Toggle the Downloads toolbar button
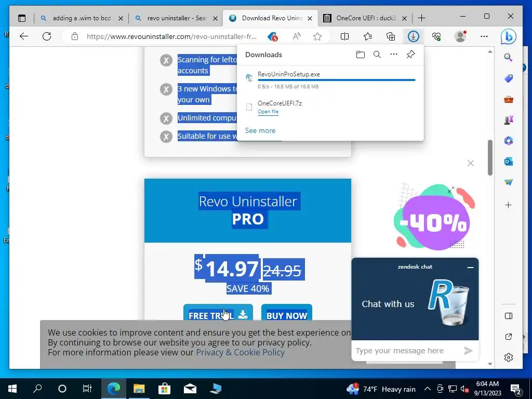This screenshot has height=399, width=532. (x=413, y=36)
